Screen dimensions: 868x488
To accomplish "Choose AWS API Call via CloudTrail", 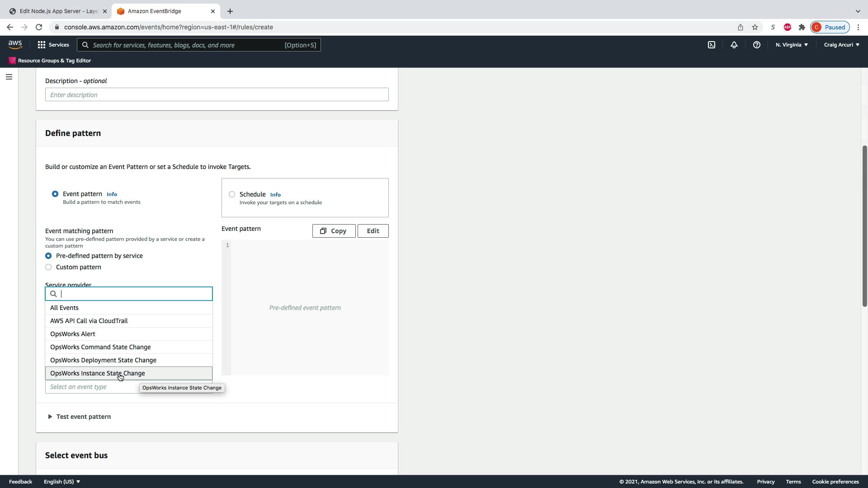I will [x=89, y=321].
